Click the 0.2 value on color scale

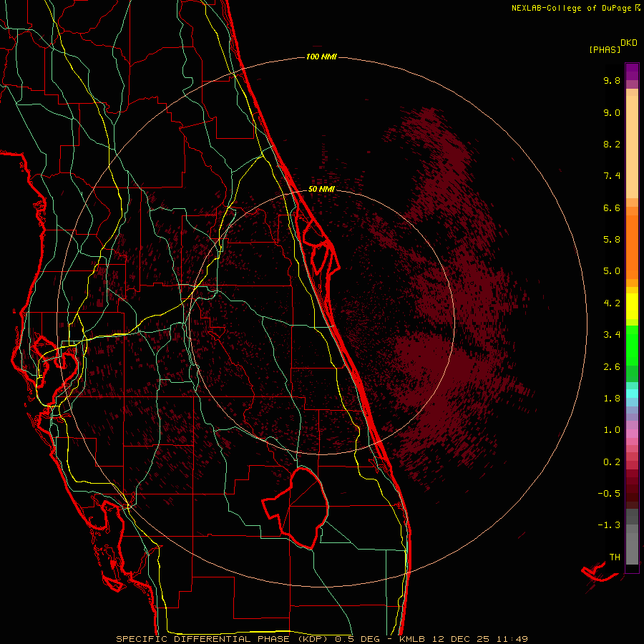point(612,462)
